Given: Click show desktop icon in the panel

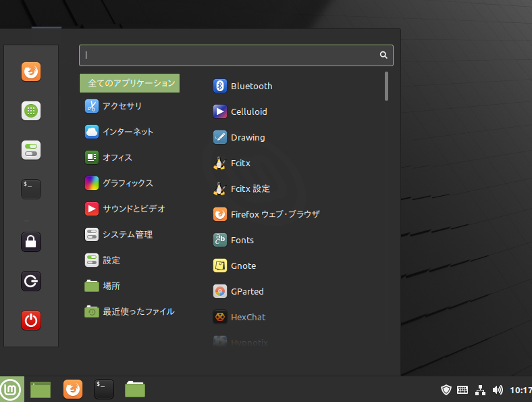Looking at the screenshot, I should point(41,389).
